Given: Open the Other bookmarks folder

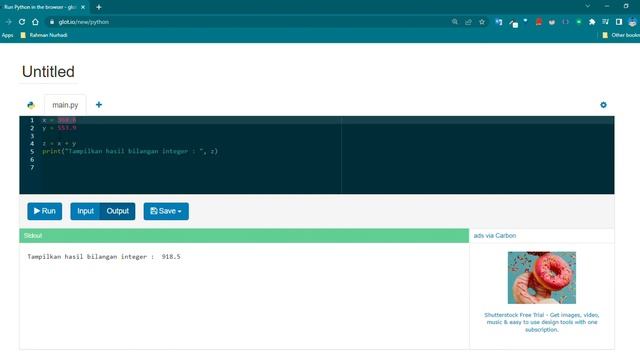Looking at the screenshot, I should pos(620,35).
